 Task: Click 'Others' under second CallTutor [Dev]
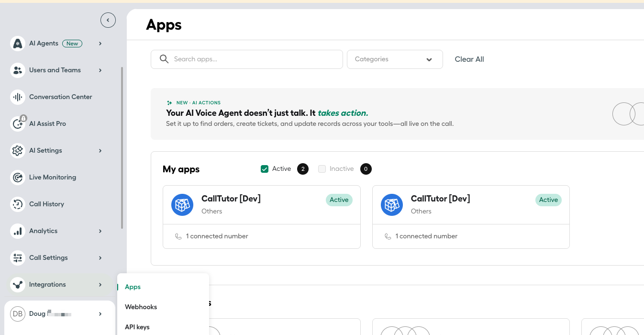pyautogui.click(x=421, y=211)
